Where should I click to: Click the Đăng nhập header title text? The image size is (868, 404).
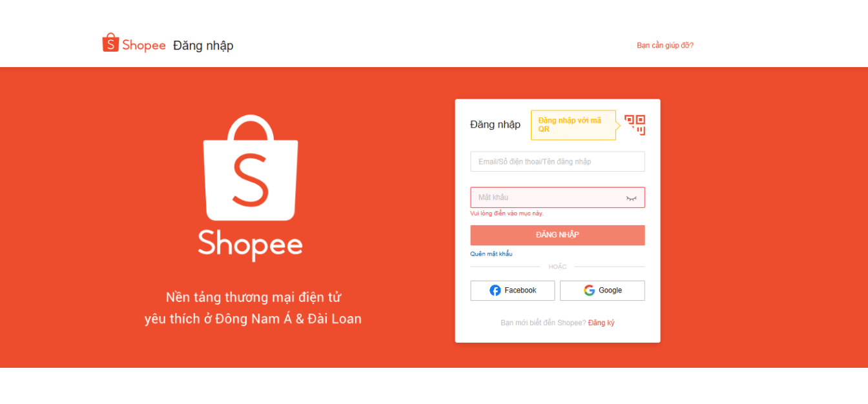coord(203,45)
